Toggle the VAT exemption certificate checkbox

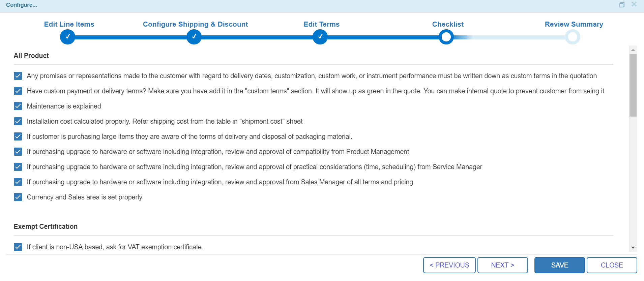pyautogui.click(x=18, y=247)
